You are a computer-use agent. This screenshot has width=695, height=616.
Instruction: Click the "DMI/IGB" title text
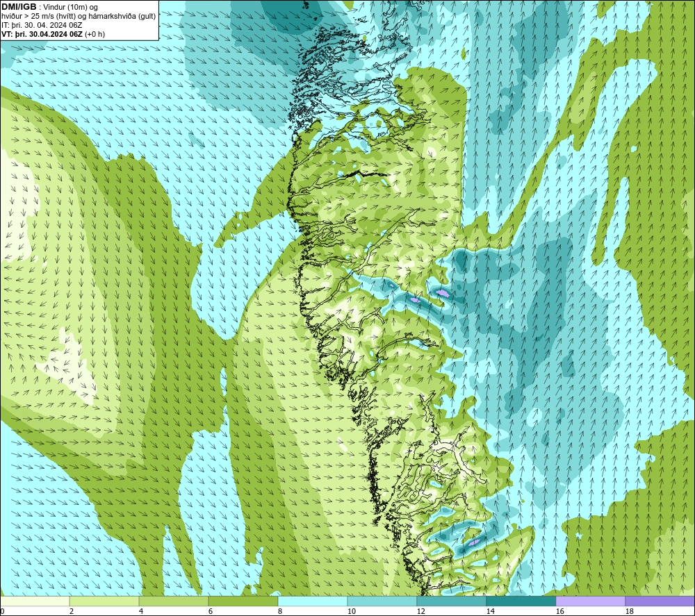pyautogui.click(x=19, y=7)
